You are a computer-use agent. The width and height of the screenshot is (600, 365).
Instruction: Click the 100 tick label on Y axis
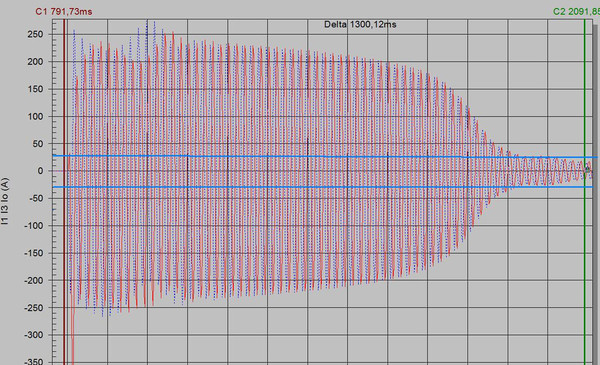35,116
